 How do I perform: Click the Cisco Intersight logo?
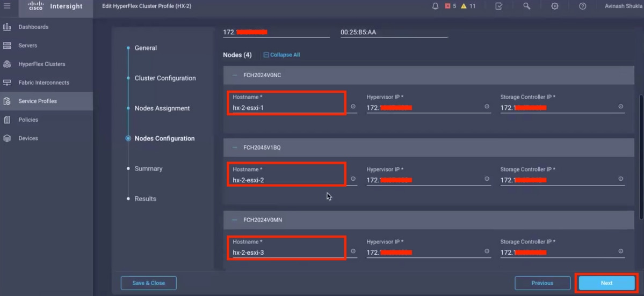point(55,6)
